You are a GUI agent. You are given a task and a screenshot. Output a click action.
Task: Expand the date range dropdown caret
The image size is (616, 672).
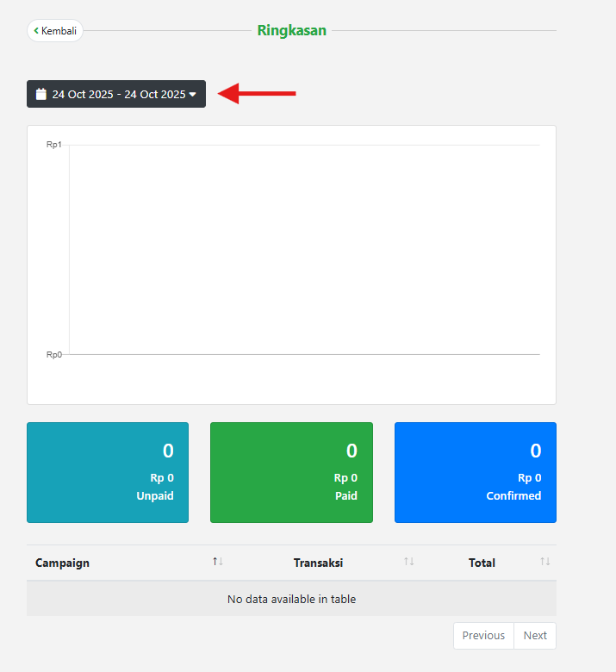point(192,94)
